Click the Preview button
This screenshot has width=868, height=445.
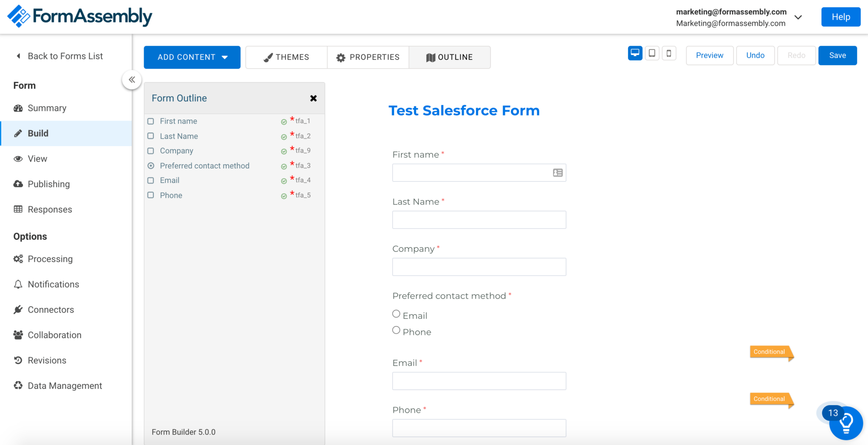[x=709, y=55]
